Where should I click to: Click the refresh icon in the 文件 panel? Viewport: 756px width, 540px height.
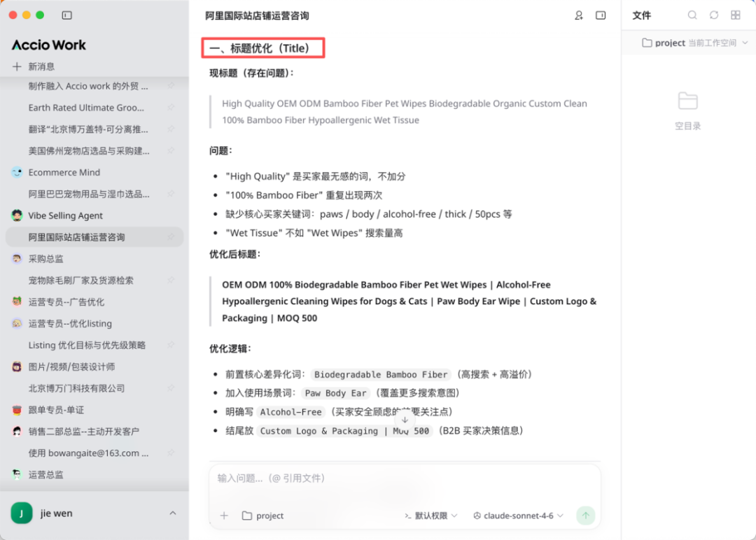coord(713,15)
